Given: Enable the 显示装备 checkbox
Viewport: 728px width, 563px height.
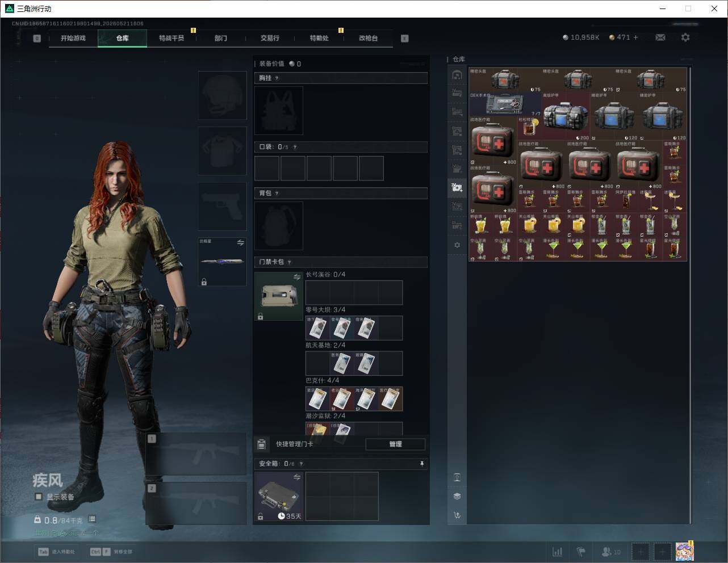Looking at the screenshot, I should 39,497.
